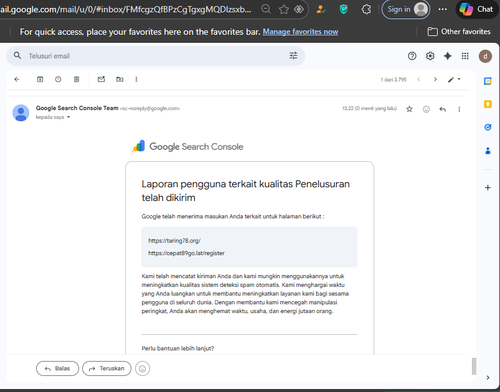Open Gmail support help icon

(412, 56)
